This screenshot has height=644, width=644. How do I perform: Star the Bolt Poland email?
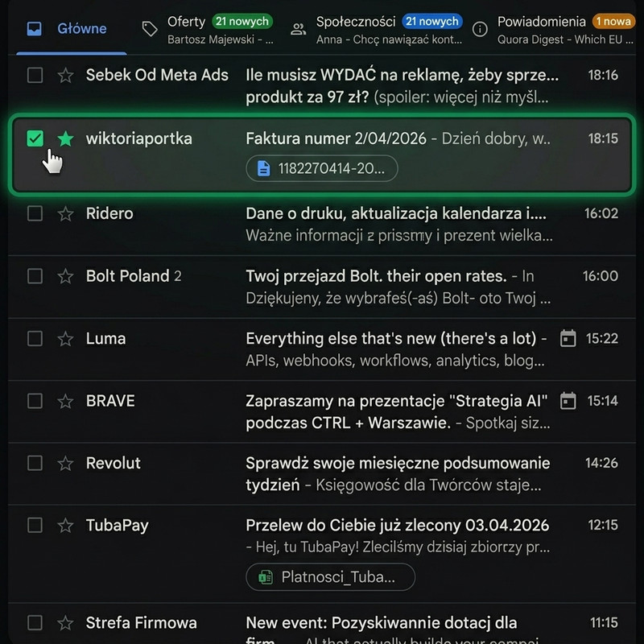pyautogui.click(x=66, y=276)
